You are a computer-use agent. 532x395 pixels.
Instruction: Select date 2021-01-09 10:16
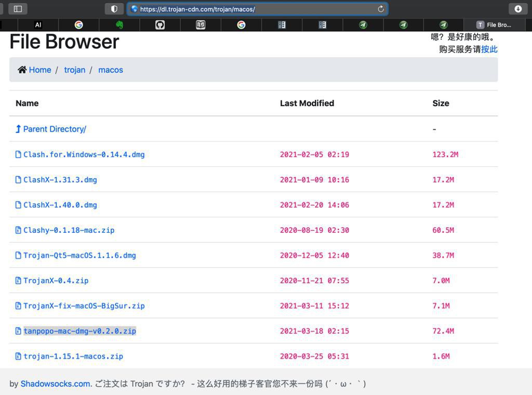pyautogui.click(x=314, y=180)
